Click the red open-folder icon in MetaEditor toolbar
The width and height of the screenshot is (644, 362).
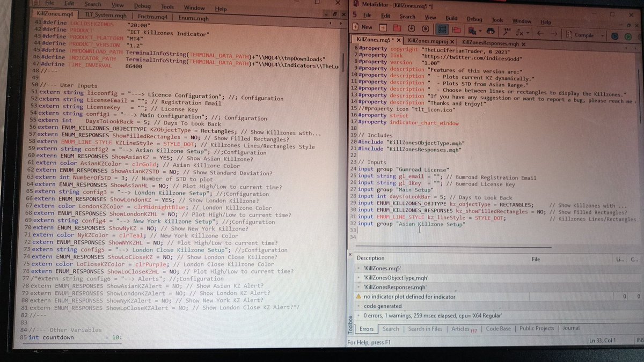pyautogui.click(x=397, y=27)
